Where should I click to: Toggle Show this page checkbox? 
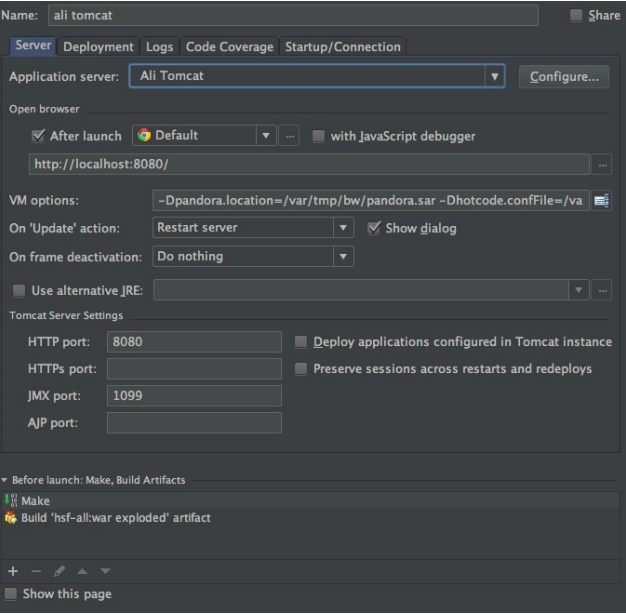click(x=11, y=594)
